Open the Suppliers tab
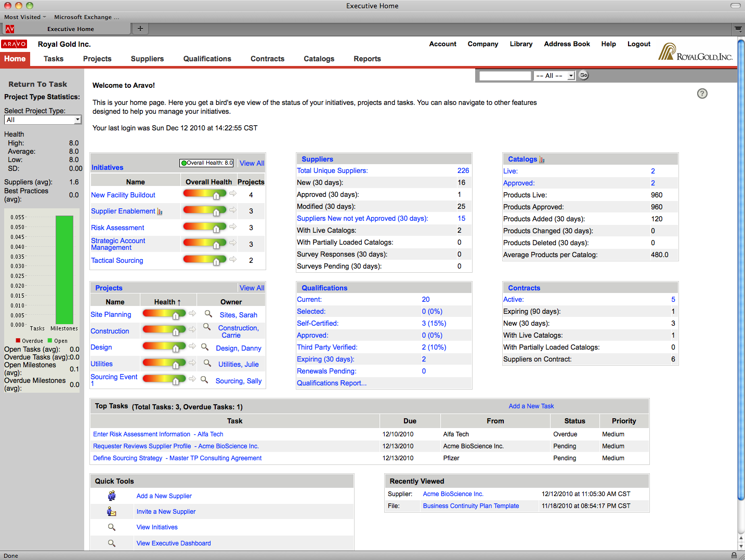The height and width of the screenshot is (560, 745). click(147, 59)
